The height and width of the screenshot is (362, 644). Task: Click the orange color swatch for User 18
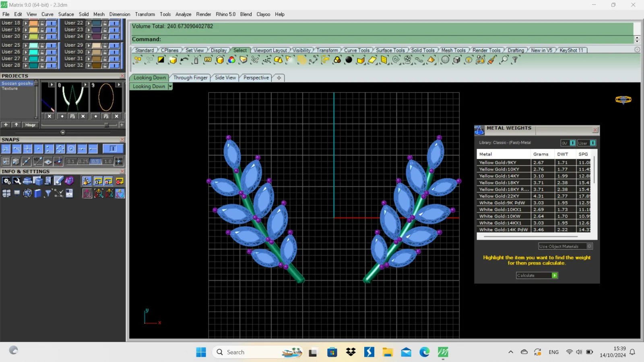tap(33, 23)
